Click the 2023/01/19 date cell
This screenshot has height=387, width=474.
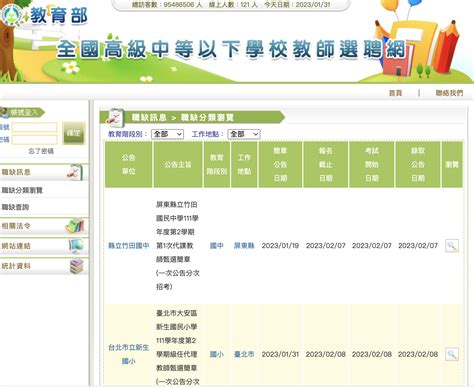click(x=280, y=246)
